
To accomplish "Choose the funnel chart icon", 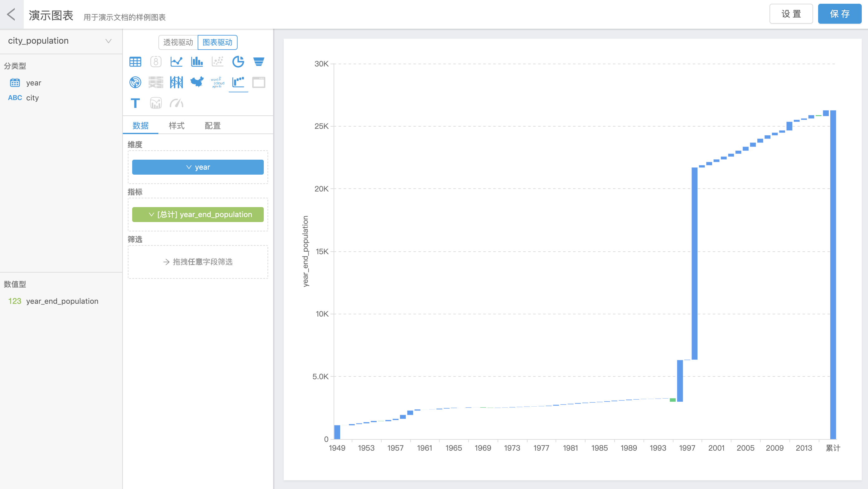I will (x=258, y=62).
